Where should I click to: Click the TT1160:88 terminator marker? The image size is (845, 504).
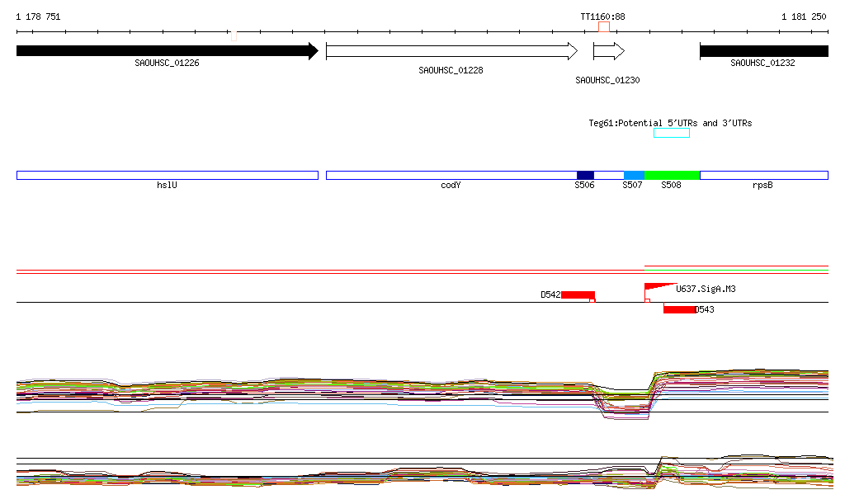click(x=604, y=27)
